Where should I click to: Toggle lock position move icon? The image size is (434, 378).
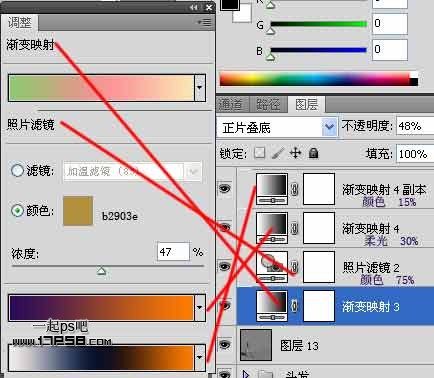296,153
